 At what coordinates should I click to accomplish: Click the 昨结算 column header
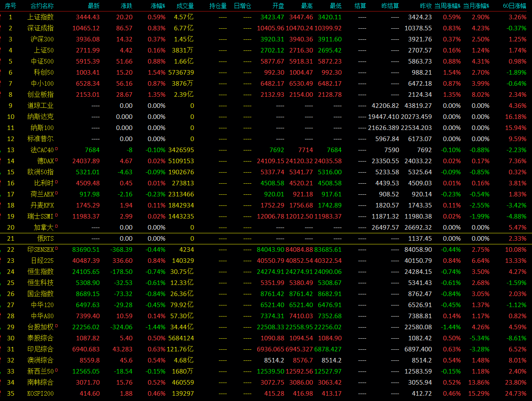(390, 6)
